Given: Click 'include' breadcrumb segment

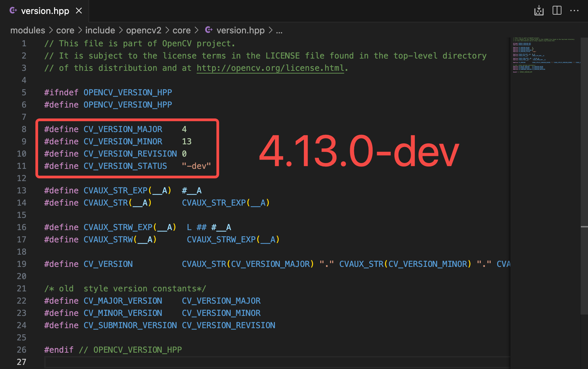Looking at the screenshot, I should click(x=100, y=30).
